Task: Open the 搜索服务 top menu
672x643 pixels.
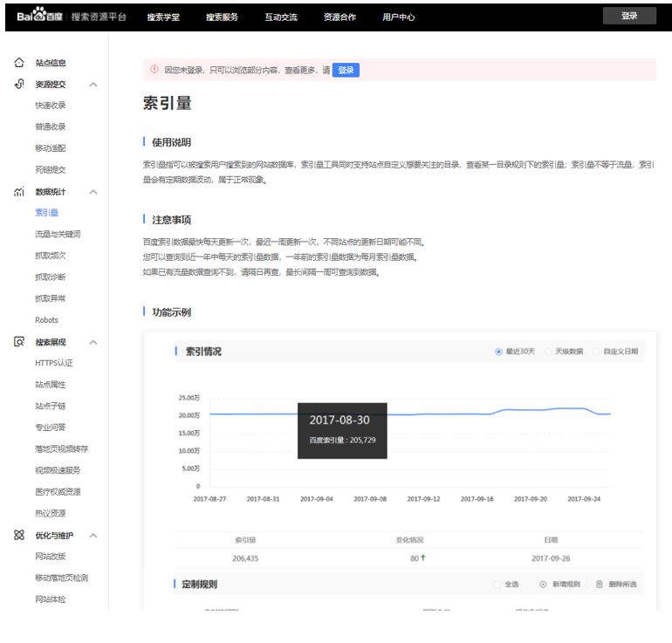Action: [222, 17]
